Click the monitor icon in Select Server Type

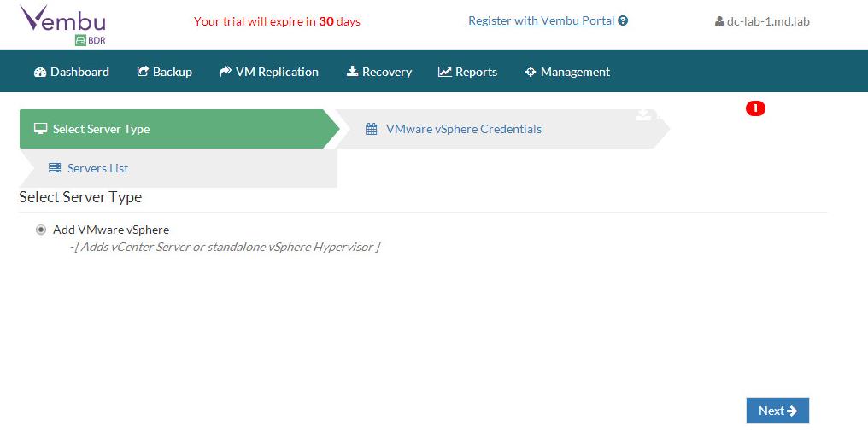click(40, 129)
